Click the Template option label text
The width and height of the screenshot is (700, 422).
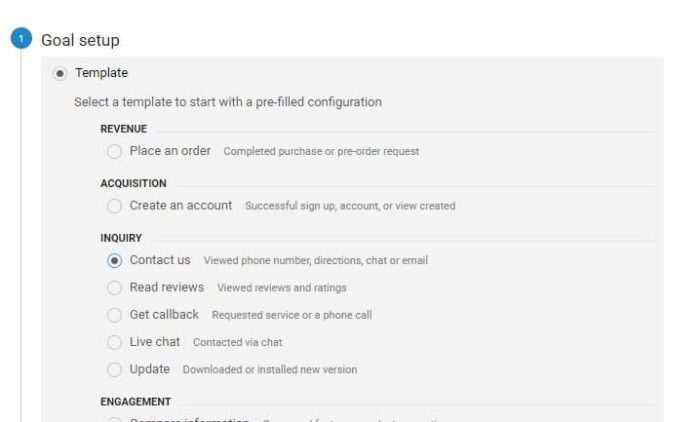101,73
